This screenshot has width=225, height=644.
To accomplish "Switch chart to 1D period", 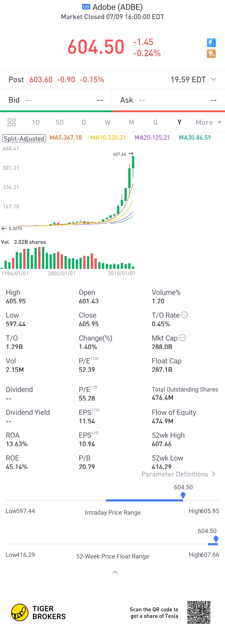I will pos(36,122).
